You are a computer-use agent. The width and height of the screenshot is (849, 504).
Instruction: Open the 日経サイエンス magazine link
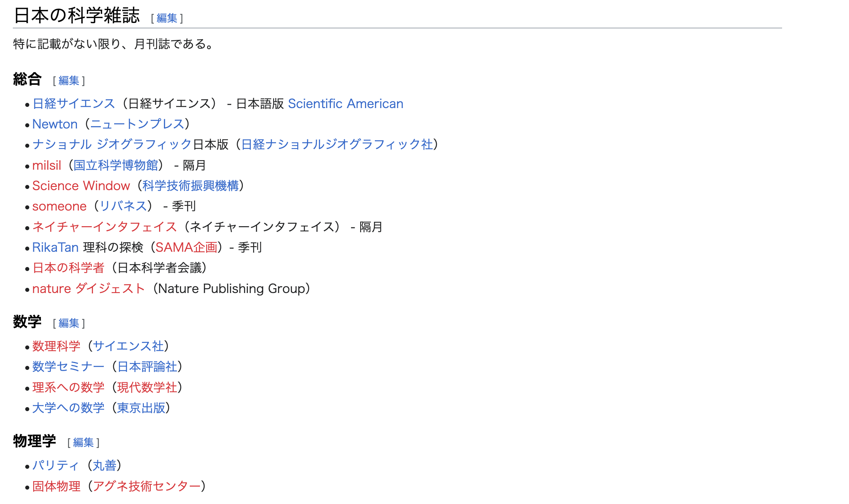pyautogui.click(x=74, y=104)
